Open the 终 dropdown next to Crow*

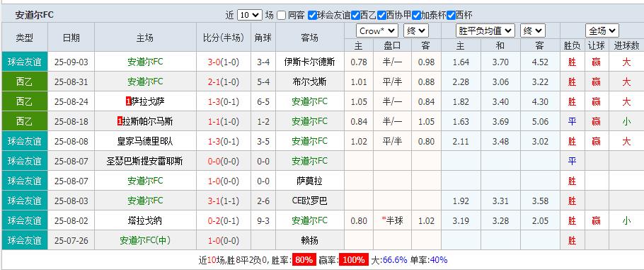click(415, 30)
